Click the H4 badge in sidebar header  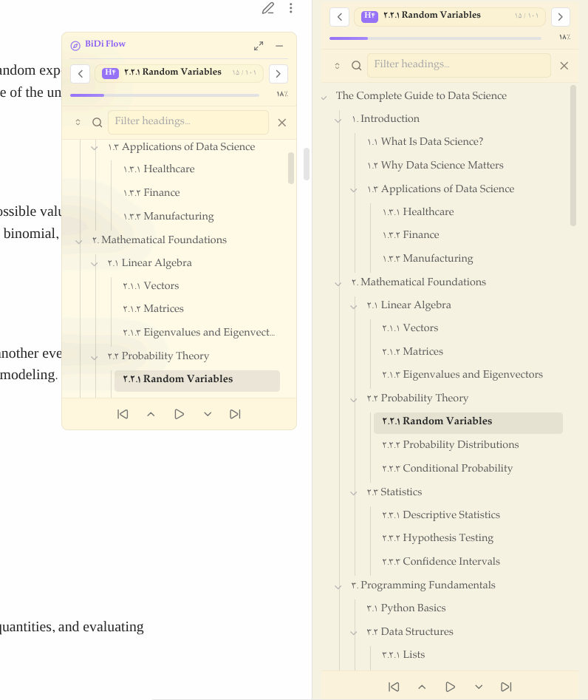[369, 16]
